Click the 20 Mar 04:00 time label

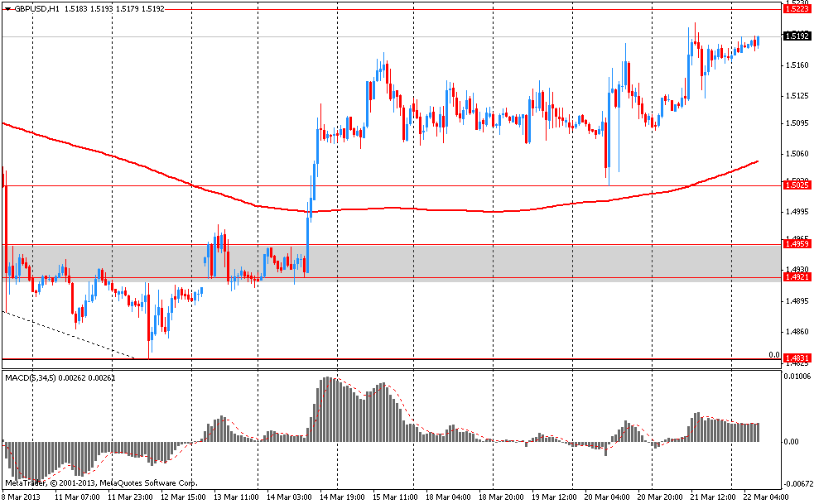click(x=607, y=497)
